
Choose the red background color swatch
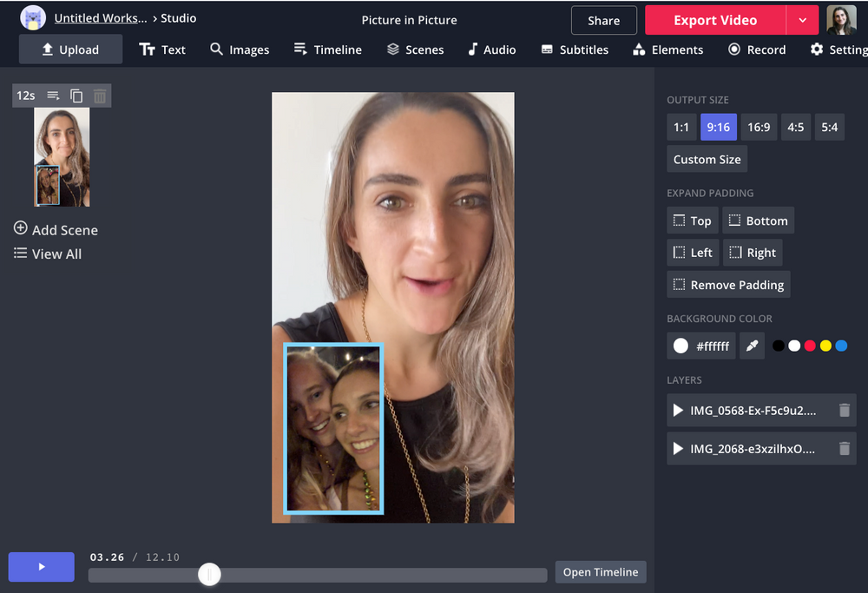coord(810,346)
